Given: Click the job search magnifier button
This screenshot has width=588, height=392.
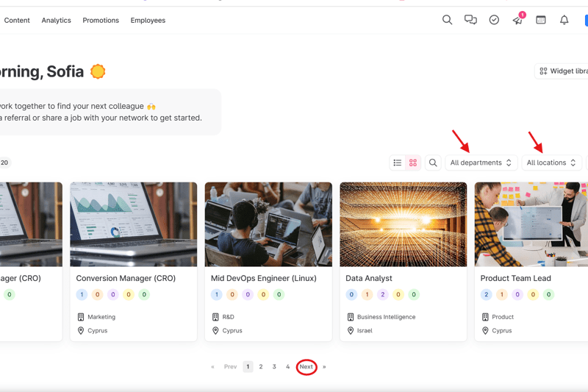Looking at the screenshot, I should [433, 163].
